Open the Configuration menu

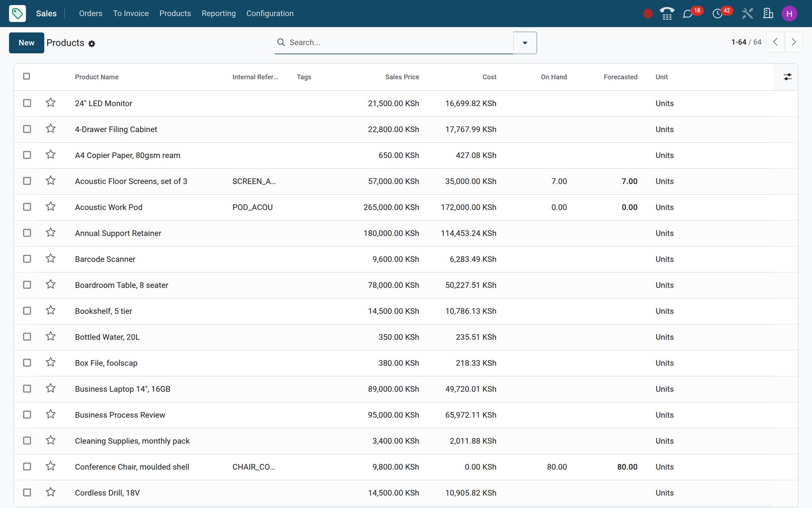click(270, 13)
